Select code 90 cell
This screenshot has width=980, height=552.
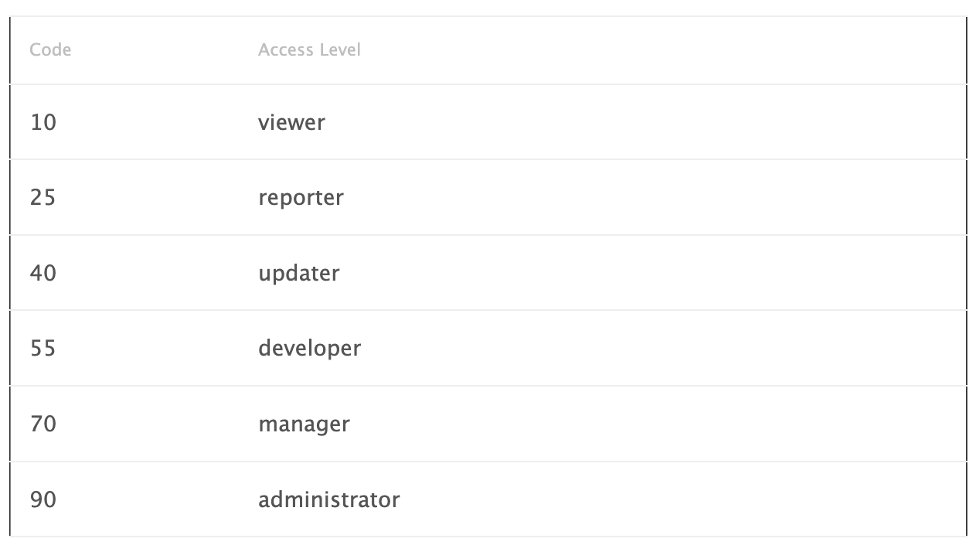click(x=43, y=500)
